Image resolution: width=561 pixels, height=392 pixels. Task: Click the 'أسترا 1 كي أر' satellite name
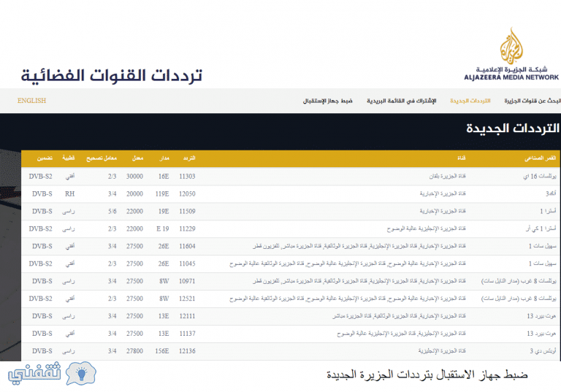tap(541, 229)
